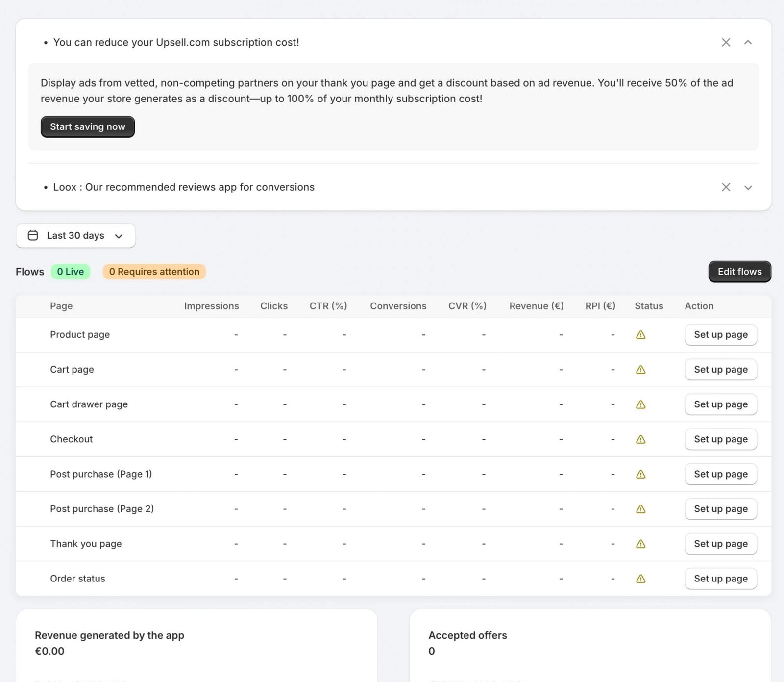Click warning icon in Post purchase (Page 2) row
Image resolution: width=784 pixels, height=682 pixels.
click(640, 509)
